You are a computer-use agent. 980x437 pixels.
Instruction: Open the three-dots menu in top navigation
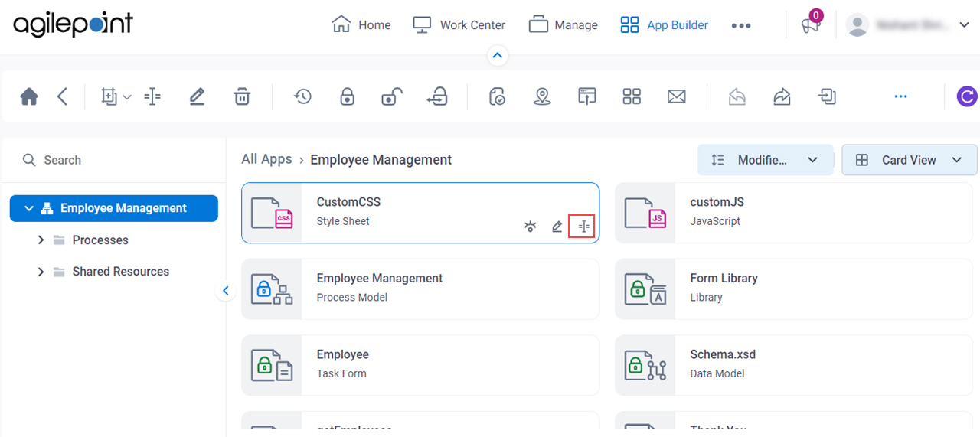pos(741,25)
